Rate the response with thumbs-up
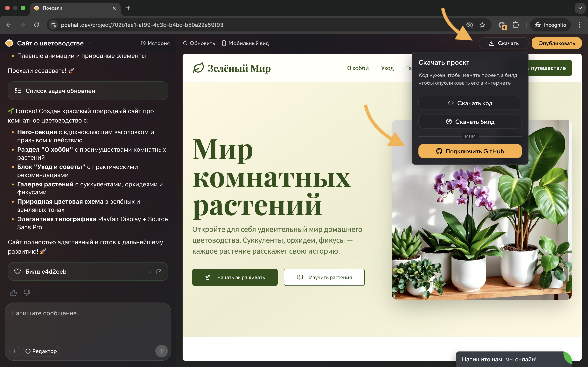This screenshot has width=588, height=367. pos(13,293)
